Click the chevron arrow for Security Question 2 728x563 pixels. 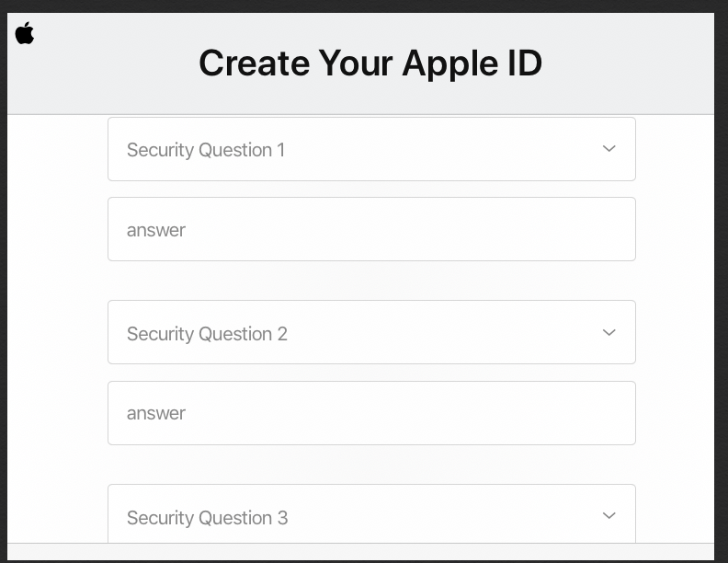point(609,333)
